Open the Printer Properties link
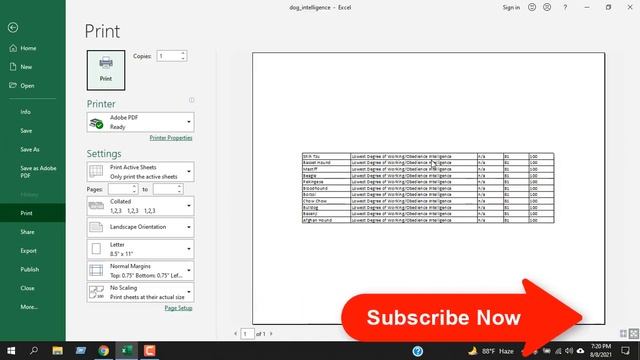Screen dimensions: 640x360 [x=171, y=138]
